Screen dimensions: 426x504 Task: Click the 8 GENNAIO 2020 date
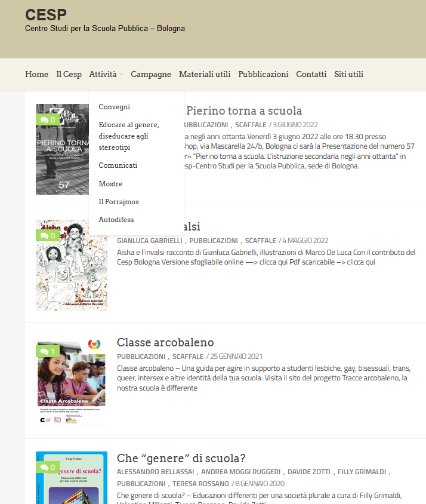[x=260, y=484]
